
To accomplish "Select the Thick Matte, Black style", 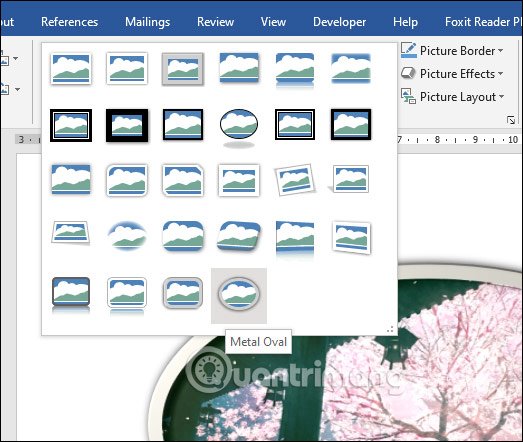I will coord(127,125).
